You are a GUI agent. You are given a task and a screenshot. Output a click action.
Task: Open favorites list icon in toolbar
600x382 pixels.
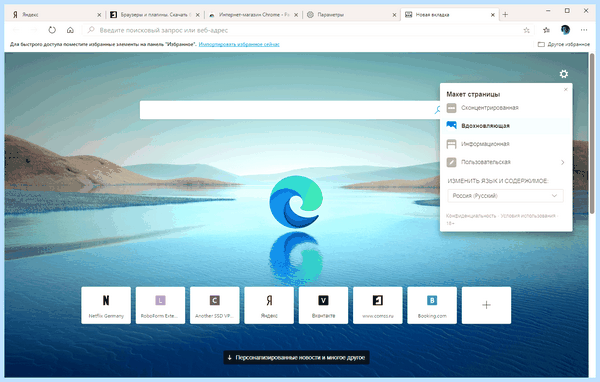(x=546, y=30)
